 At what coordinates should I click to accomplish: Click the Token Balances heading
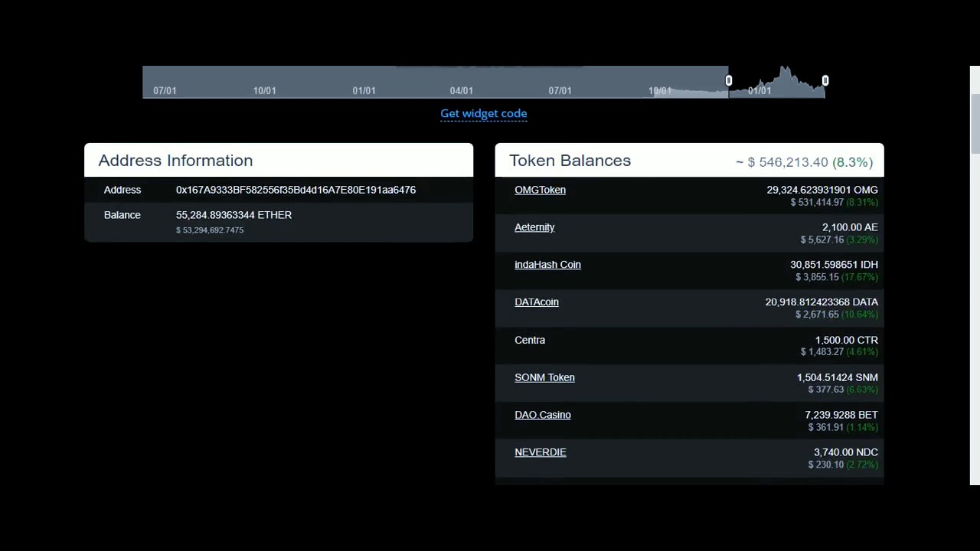pyautogui.click(x=570, y=161)
